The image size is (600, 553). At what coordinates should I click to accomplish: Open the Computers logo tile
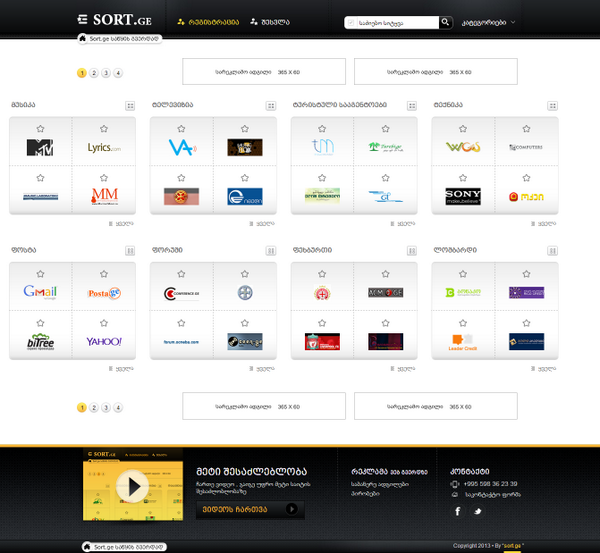pyautogui.click(x=526, y=147)
